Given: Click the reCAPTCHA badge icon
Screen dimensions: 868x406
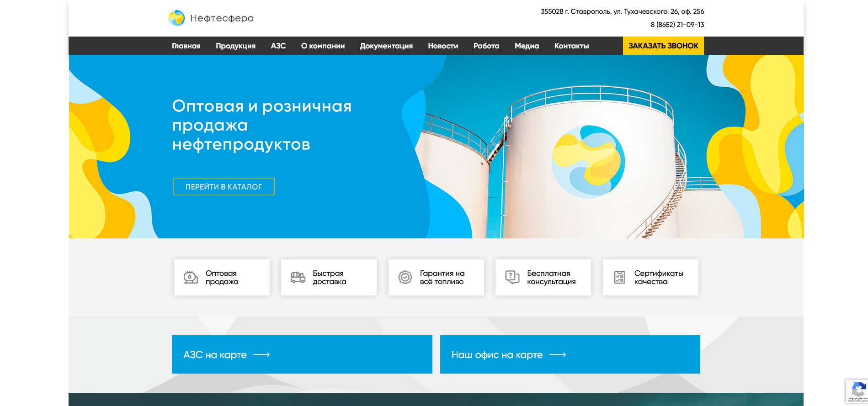Looking at the screenshot, I should [x=859, y=390].
